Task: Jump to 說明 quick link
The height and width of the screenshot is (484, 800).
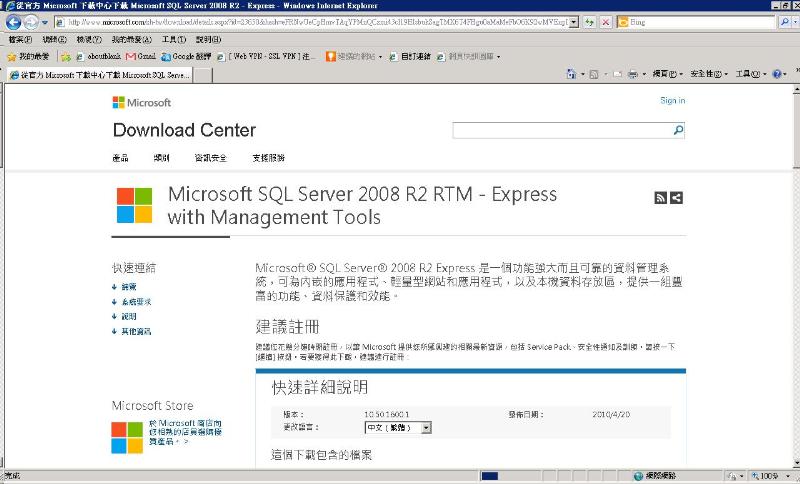Action: (x=129, y=317)
